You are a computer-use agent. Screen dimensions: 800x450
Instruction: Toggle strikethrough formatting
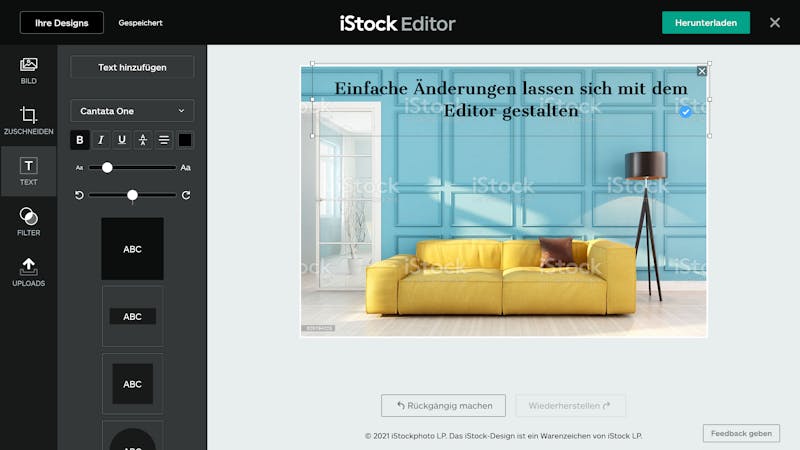[x=143, y=140]
